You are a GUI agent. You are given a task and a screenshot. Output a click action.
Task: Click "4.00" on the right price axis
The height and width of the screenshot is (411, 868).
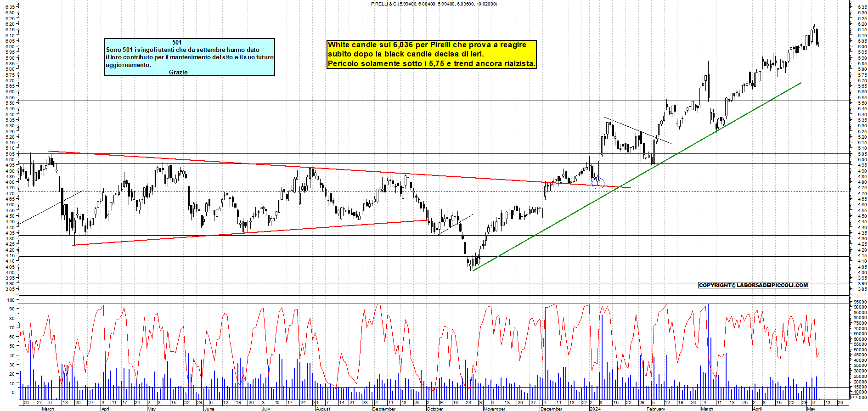tap(862, 273)
